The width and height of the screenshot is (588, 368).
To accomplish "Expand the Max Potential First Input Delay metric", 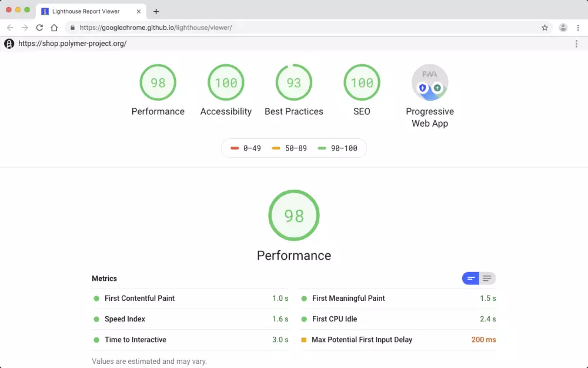I will point(363,340).
